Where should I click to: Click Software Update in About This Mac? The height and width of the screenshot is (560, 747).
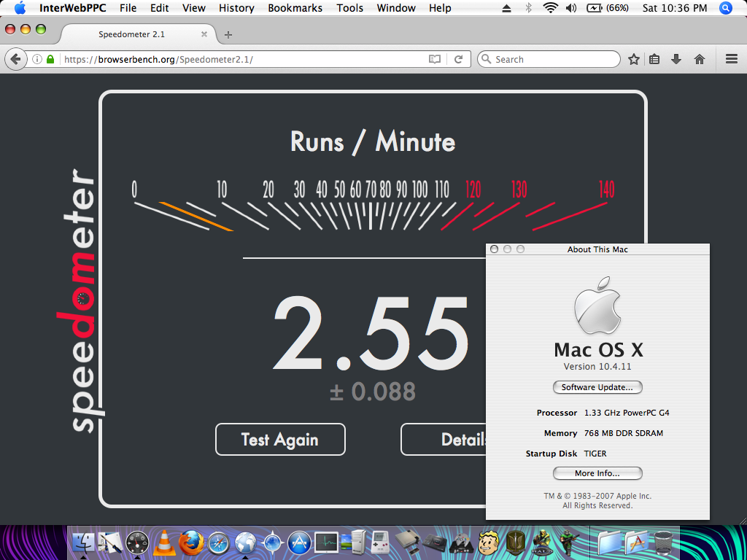click(597, 387)
